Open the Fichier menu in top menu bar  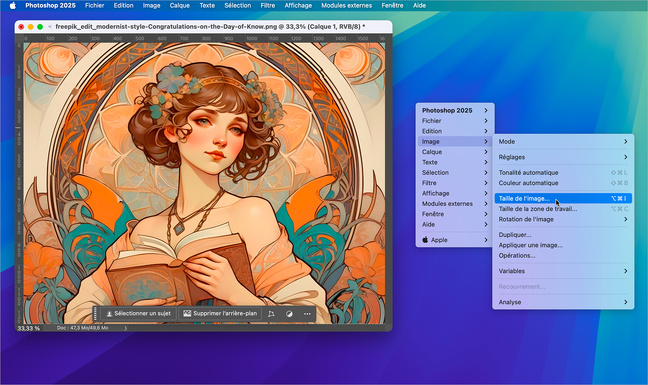[x=95, y=5]
